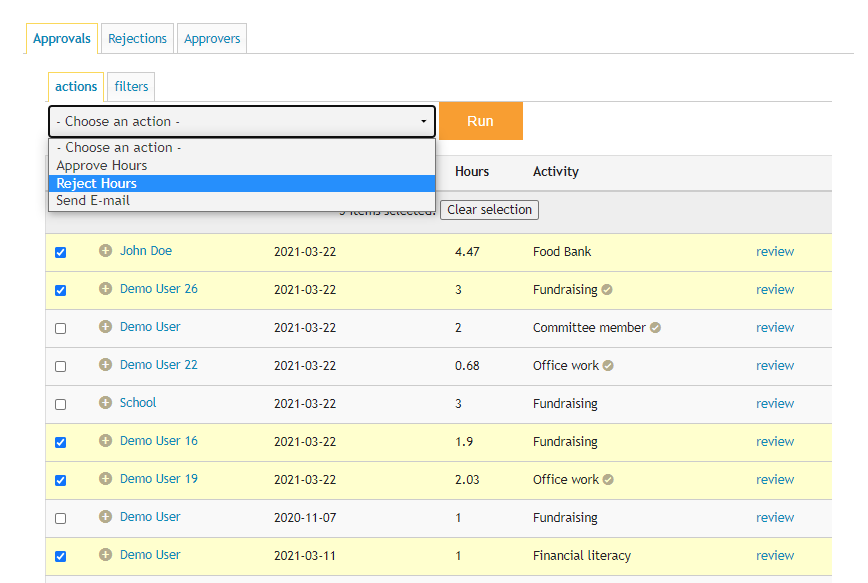Open review link for Food Bank entry

click(x=774, y=252)
